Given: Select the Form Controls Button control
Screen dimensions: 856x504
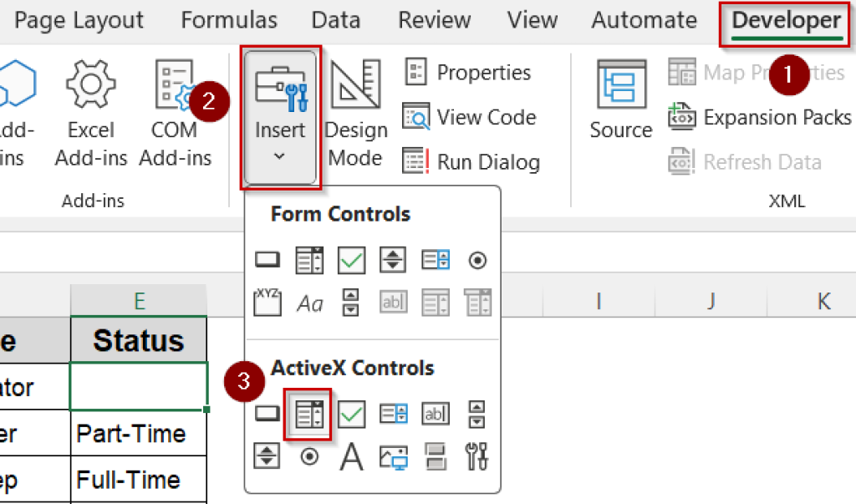Looking at the screenshot, I should point(267,259).
